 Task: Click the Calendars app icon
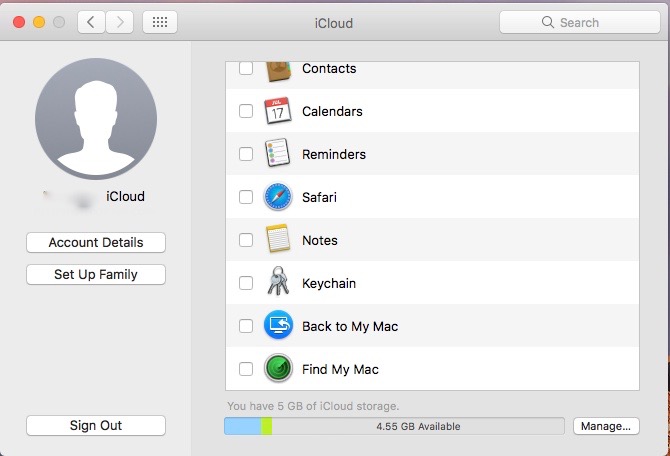278,111
